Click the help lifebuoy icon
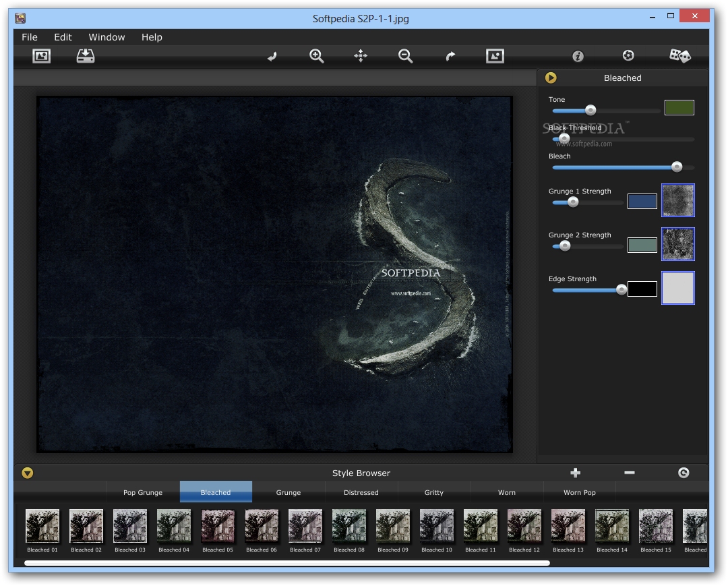 tap(628, 56)
